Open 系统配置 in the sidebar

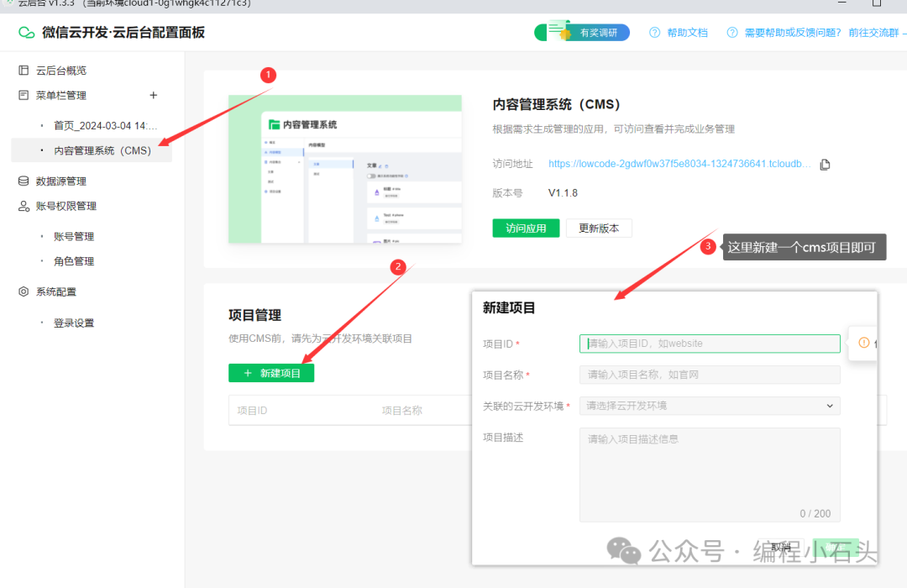point(56,291)
